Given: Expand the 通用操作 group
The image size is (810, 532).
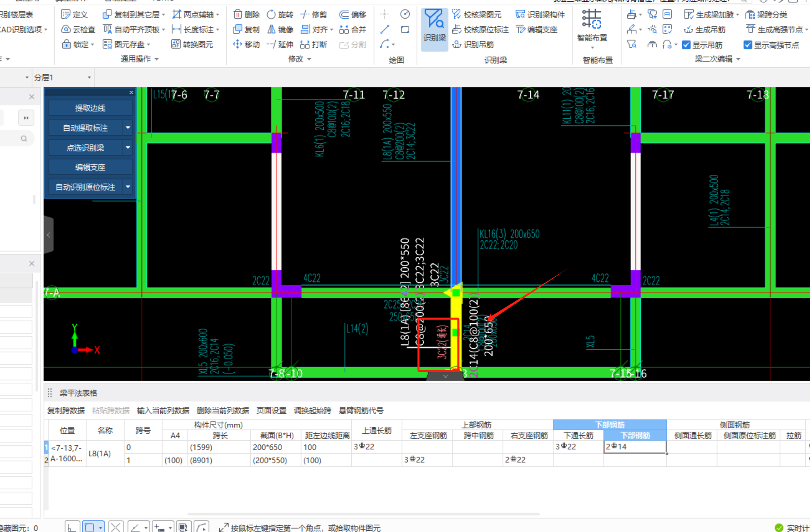Looking at the screenshot, I should (x=157, y=59).
